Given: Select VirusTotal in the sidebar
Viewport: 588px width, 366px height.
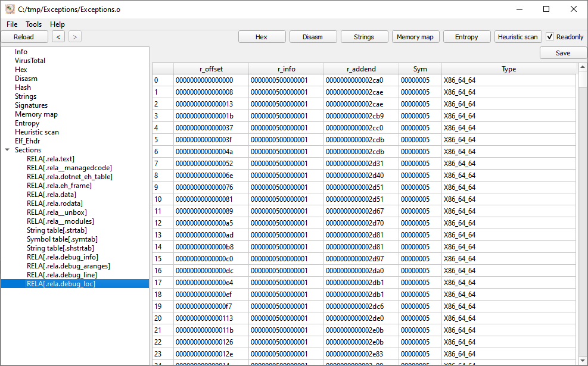Looking at the screenshot, I should [x=30, y=60].
